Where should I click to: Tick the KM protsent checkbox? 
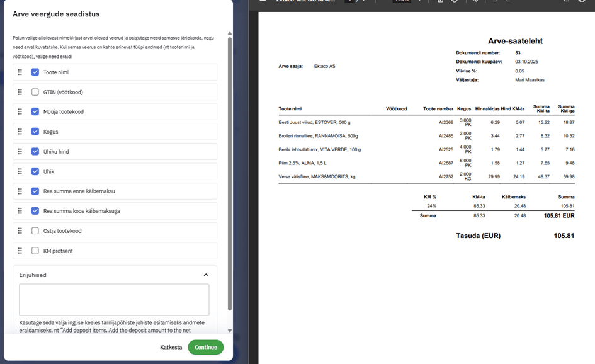coord(35,251)
